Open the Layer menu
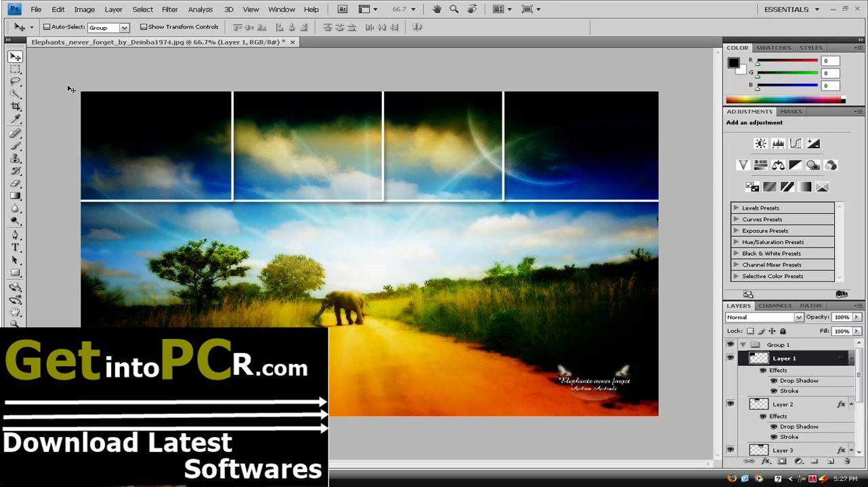The width and height of the screenshot is (868, 487). (114, 9)
